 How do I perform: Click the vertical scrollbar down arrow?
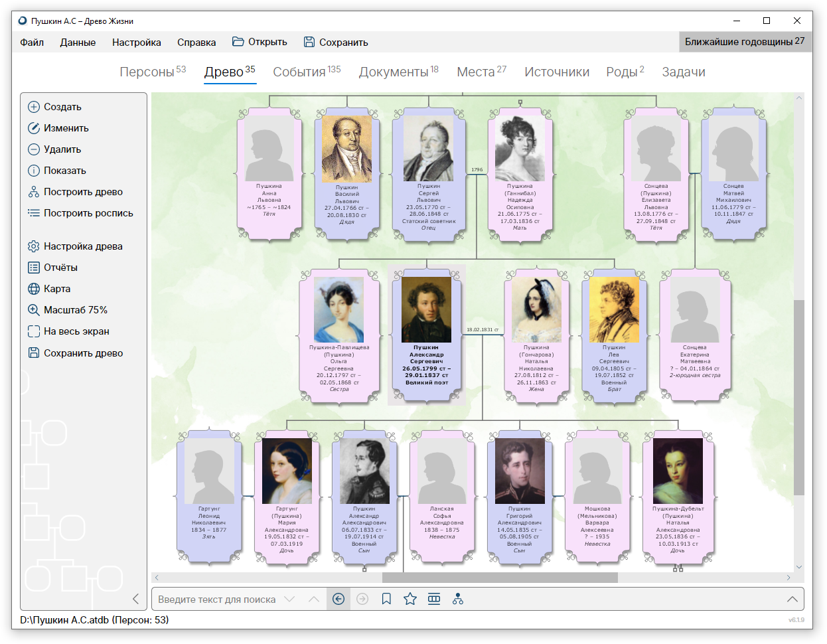(799, 567)
